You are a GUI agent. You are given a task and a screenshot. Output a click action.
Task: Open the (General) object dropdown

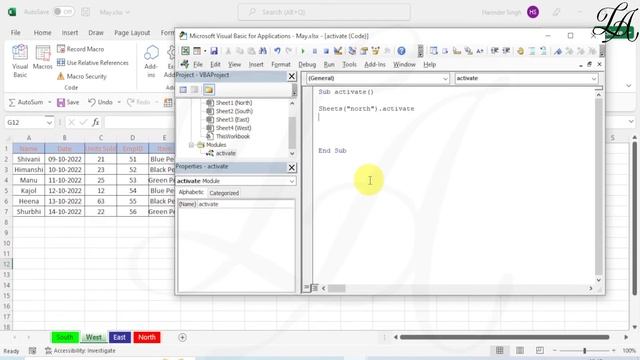coord(445,78)
